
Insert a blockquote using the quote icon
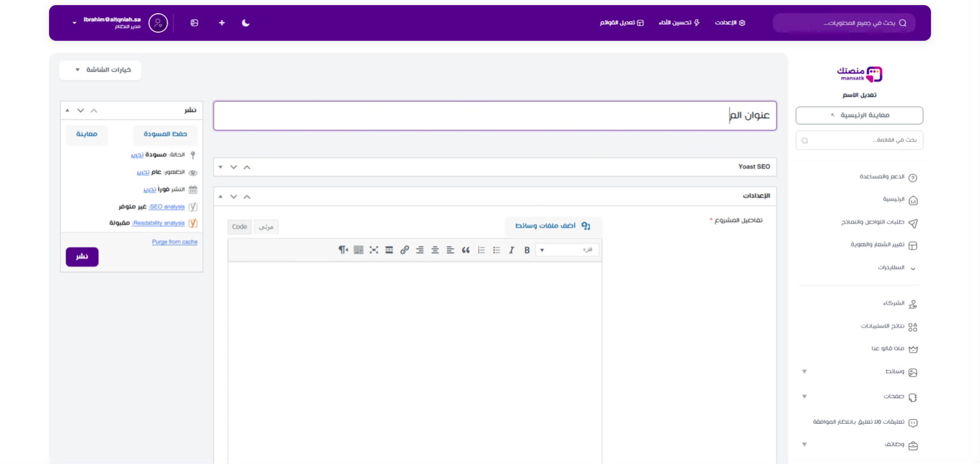coord(465,250)
